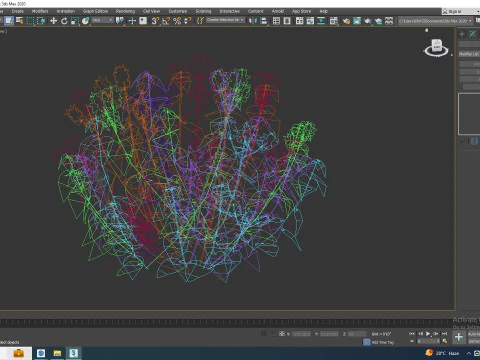Toggle Absolute/Offset transform type-in mode

(x=282, y=333)
